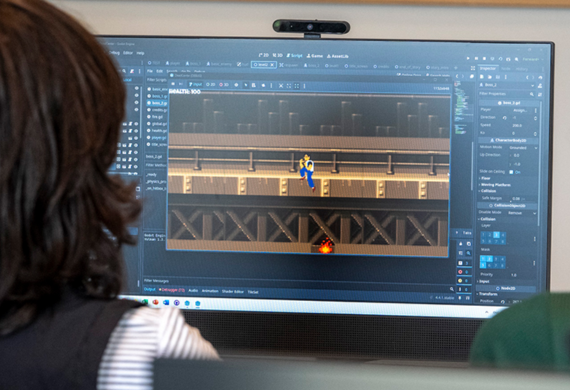The image size is (570, 390).
Task: Suspend the embedded game
Action: pyautogui.click(x=173, y=84)
